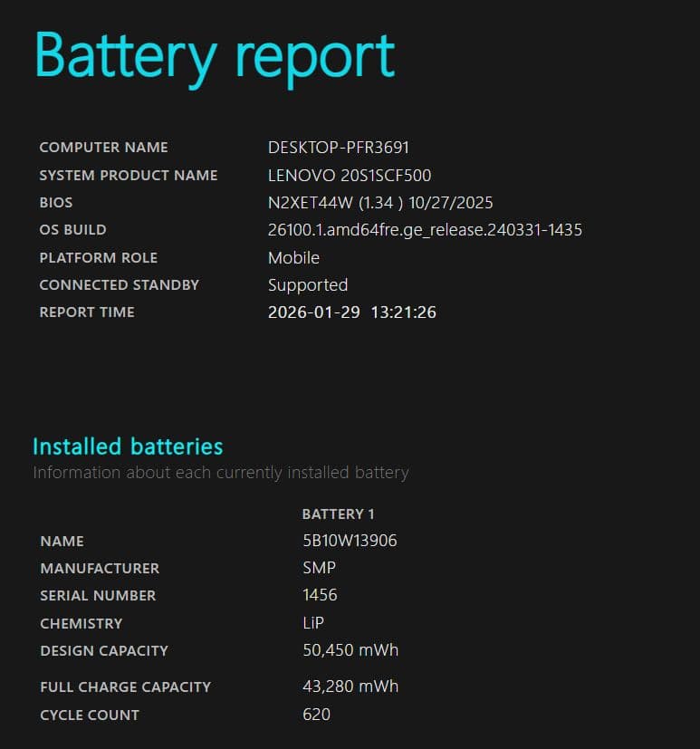Click the OS build number value

(x=425, y=230)
